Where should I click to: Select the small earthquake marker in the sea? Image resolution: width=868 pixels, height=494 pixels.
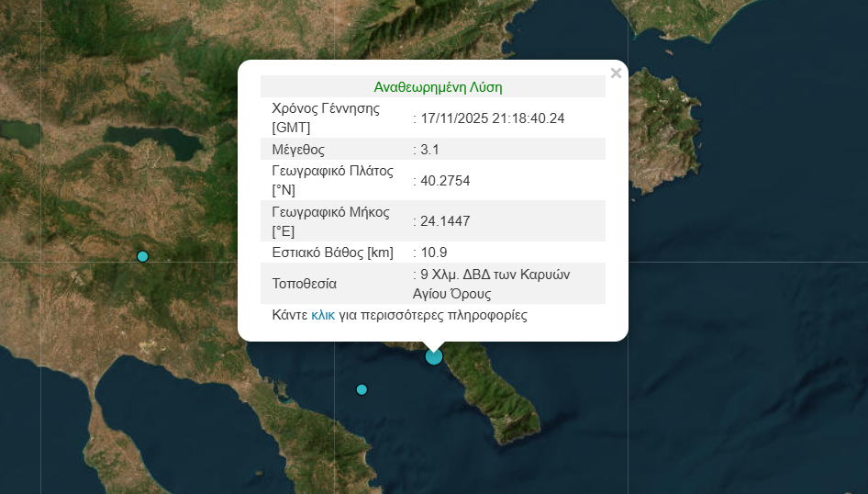pos(362,389)
